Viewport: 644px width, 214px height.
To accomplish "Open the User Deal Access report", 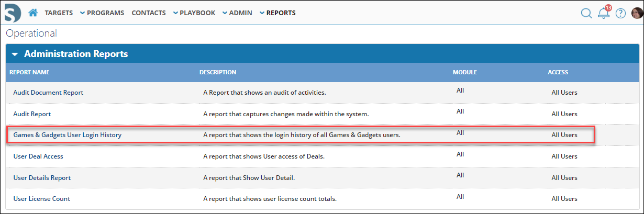I will pyautogui.click(x=38, y=156).
